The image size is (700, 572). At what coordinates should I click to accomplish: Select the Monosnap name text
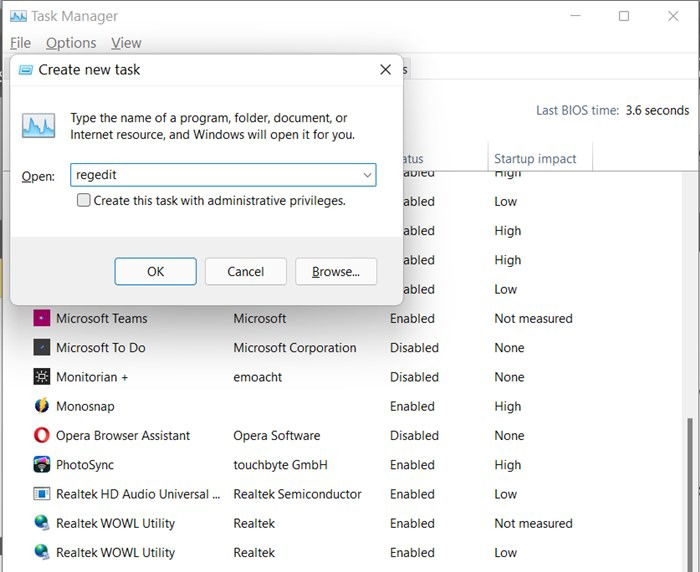coord(85,406)
